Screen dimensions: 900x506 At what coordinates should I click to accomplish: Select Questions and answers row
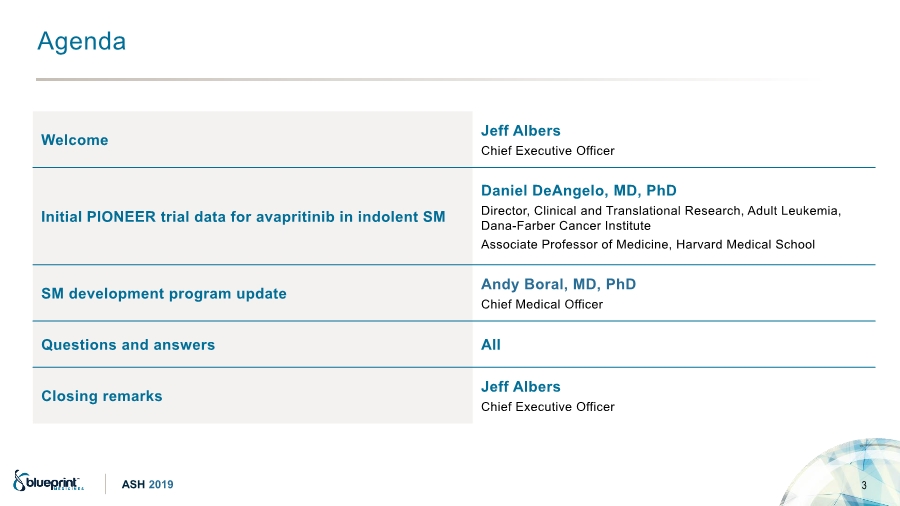pyautogui.click(x=128, y=345)
